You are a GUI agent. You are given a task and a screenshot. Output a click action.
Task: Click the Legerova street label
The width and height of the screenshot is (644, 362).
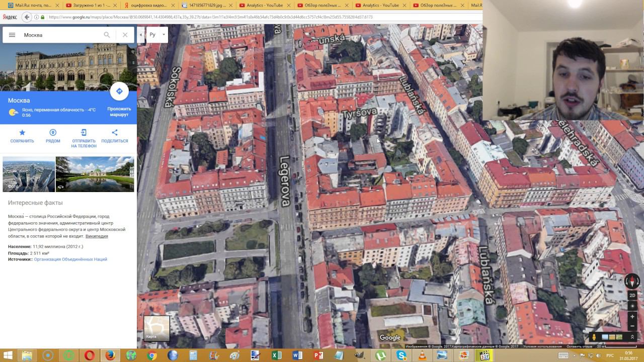pyautogui.click(x=285, y=181)
